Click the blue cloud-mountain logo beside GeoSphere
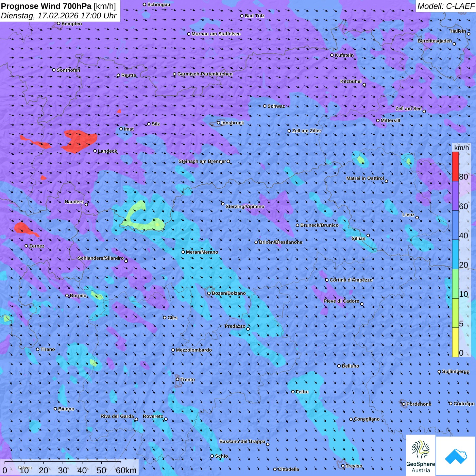This screenshot has height=476, width=476. click(456, 456)
